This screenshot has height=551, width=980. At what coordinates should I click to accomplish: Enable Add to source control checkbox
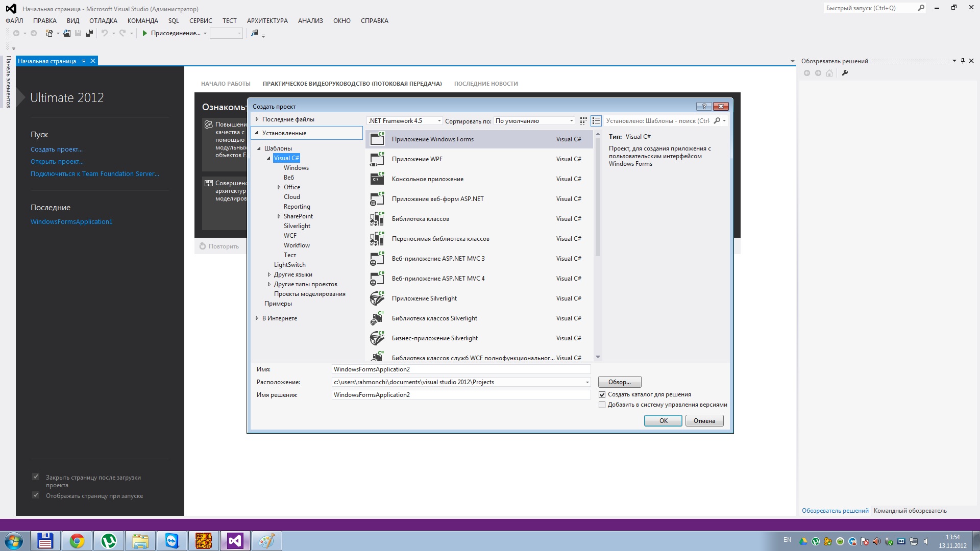(602, 405)
